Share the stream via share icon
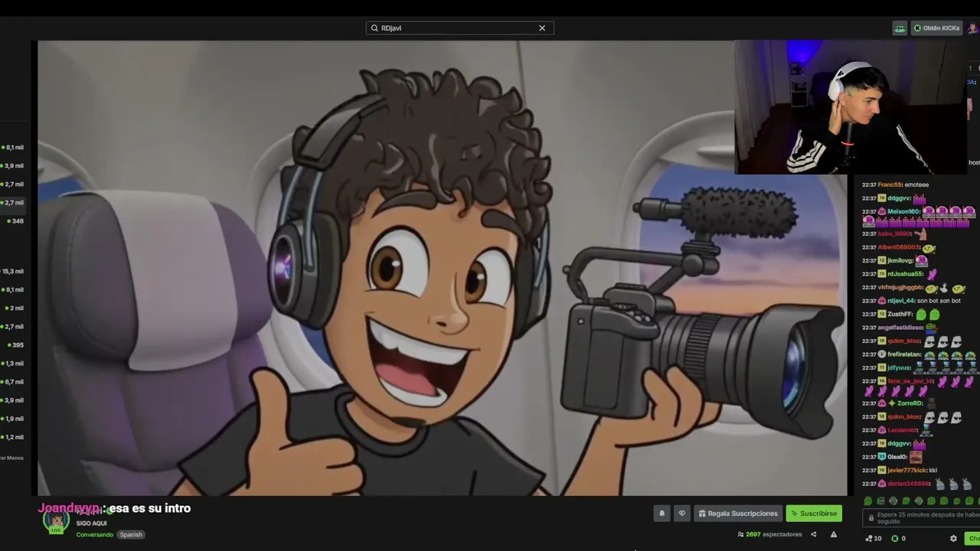 (814, 534)
